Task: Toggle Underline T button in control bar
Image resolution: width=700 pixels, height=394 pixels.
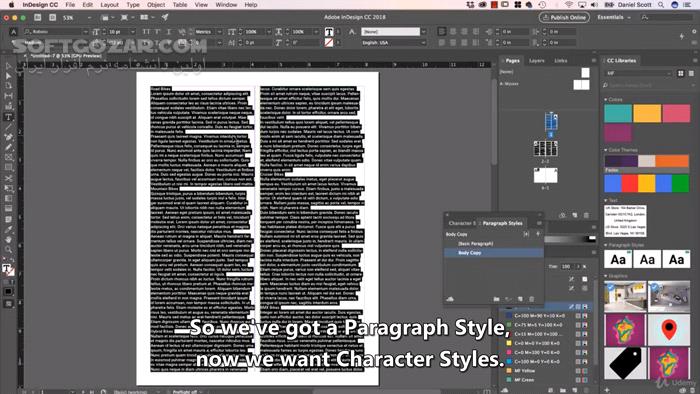Action: pos(169,32)
